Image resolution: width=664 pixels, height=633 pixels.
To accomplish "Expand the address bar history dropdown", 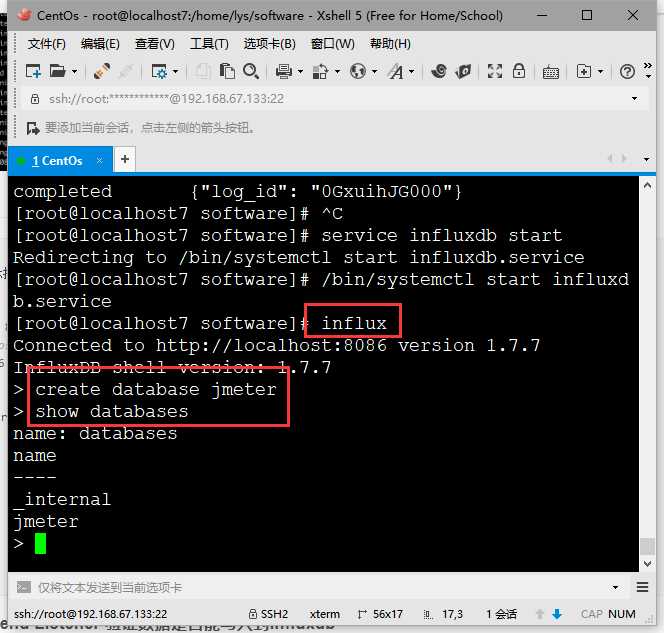I will [634, 99].
